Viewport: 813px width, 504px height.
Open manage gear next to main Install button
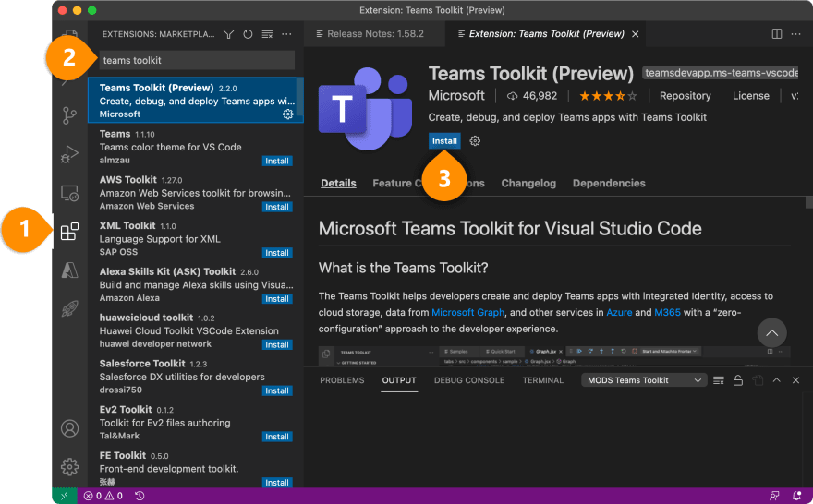tap(475, 141)
